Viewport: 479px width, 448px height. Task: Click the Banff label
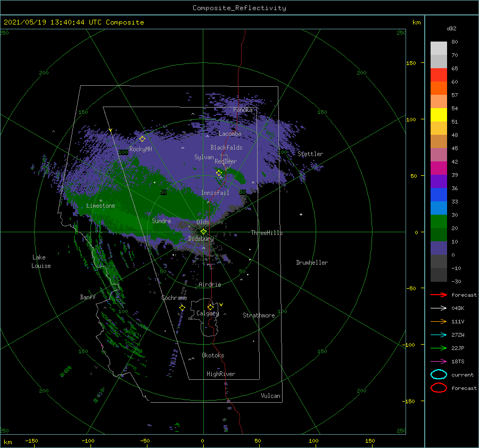point(88,297)
